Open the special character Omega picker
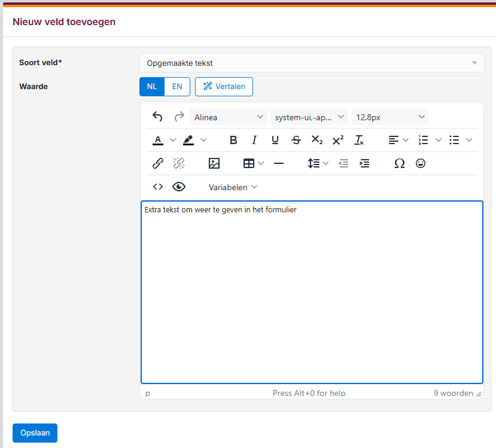 (x=399, y=163)
